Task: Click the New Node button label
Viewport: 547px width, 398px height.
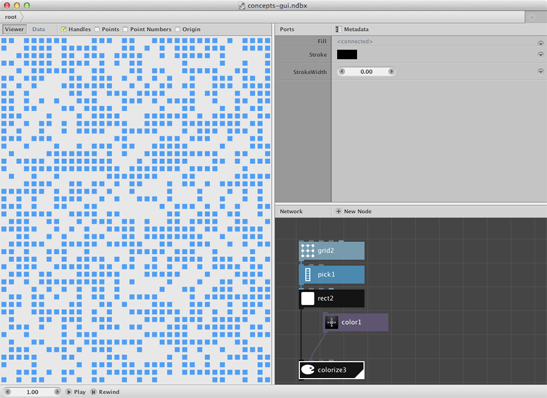Action: 358,211
